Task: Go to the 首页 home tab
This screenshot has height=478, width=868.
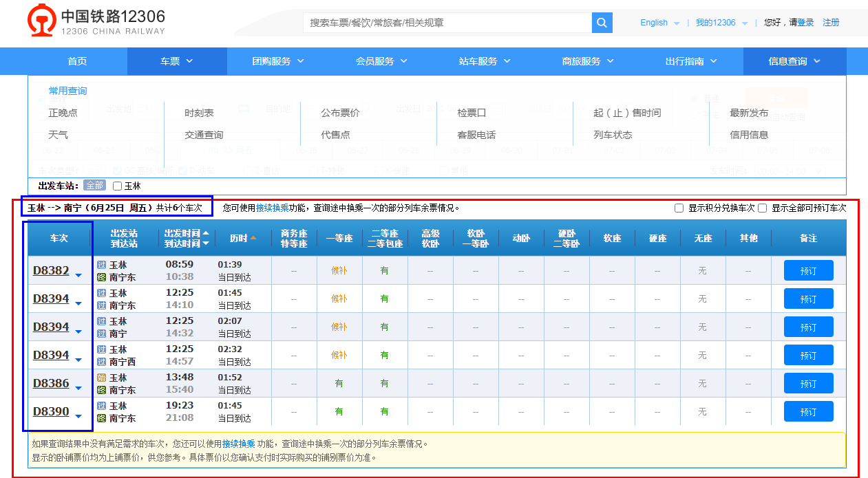Action: [x=77, y=61]
